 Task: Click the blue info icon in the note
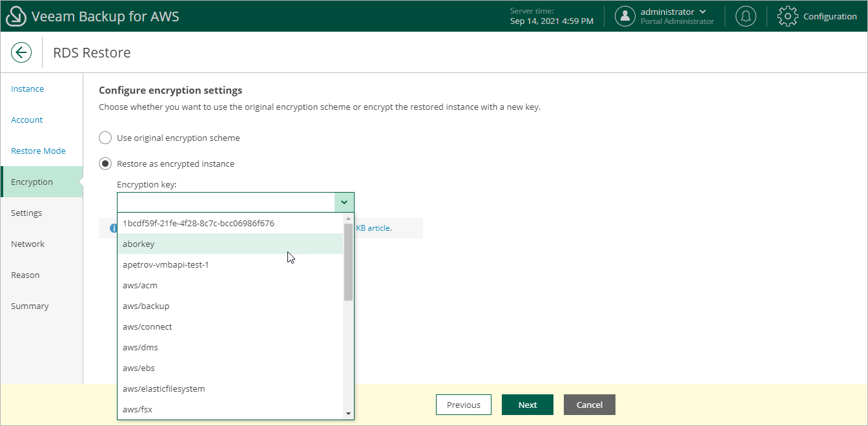(x=113, y=228)
